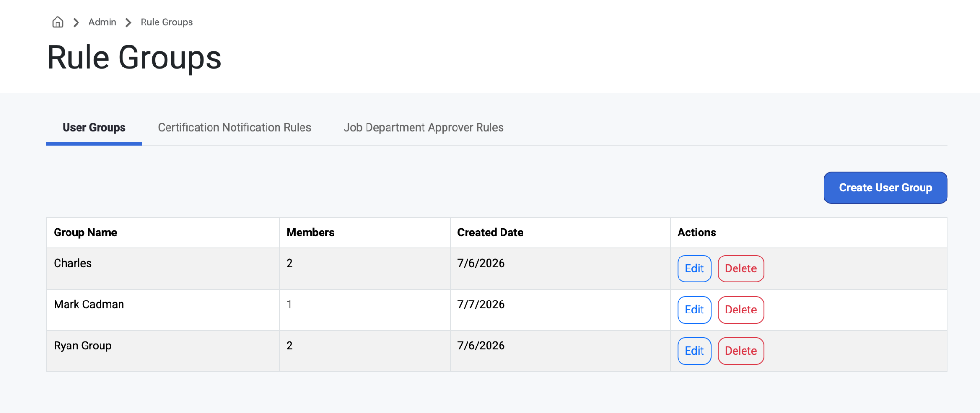Click Charles row's 7/6/2026 date
Viewport: 980px width, 413px height.
click(481, 263)
